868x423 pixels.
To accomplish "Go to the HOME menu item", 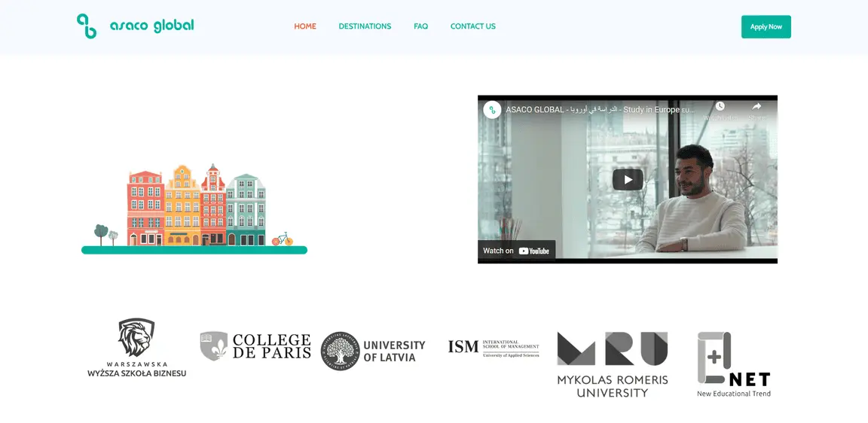I will click(x=305, y=26).
